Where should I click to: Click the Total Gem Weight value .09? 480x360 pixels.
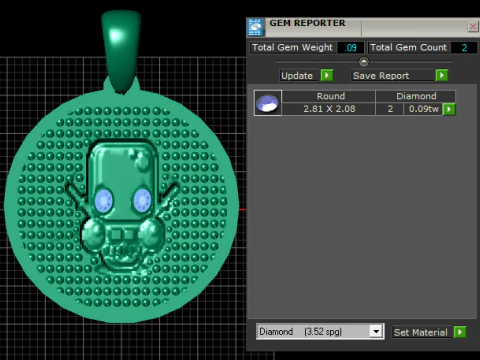pos(350,48)
